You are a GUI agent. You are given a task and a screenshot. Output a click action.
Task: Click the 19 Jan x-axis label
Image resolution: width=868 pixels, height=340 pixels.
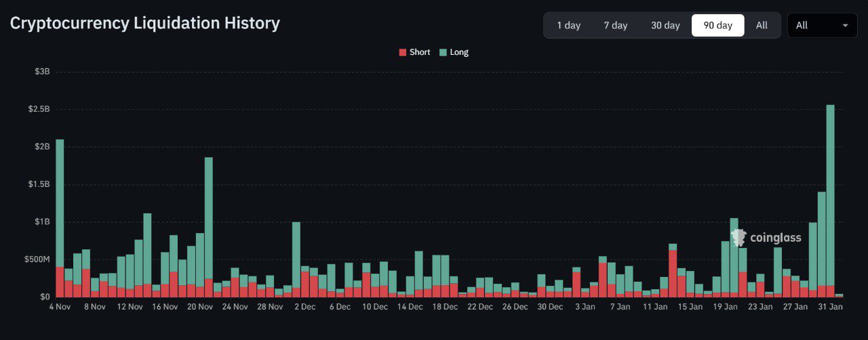point(725,307)
